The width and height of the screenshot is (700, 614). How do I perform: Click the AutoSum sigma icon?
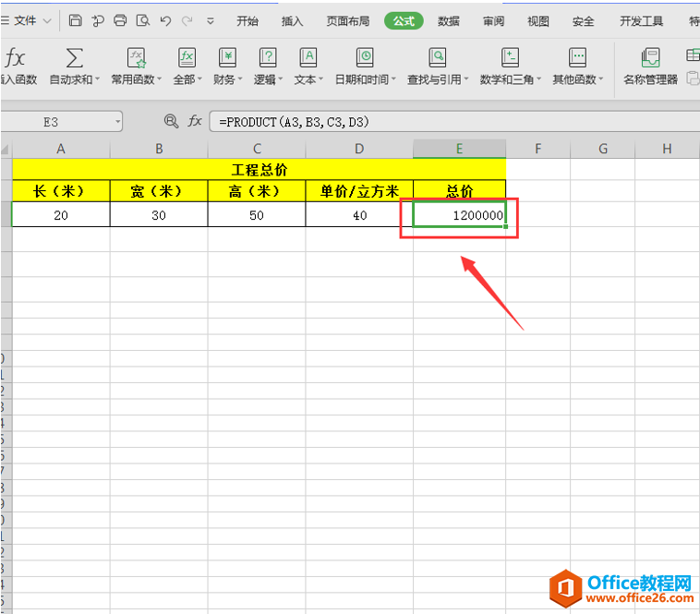[x=74, y=59]
